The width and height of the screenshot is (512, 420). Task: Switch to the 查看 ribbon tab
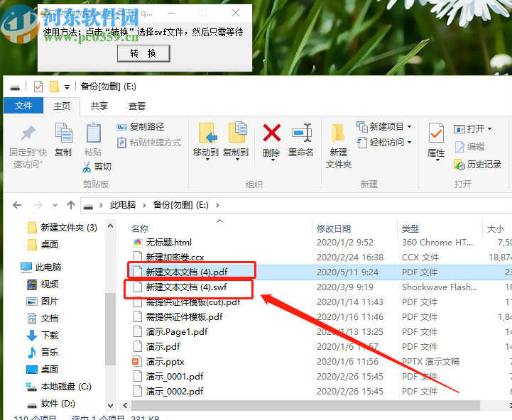click(137, 106)
